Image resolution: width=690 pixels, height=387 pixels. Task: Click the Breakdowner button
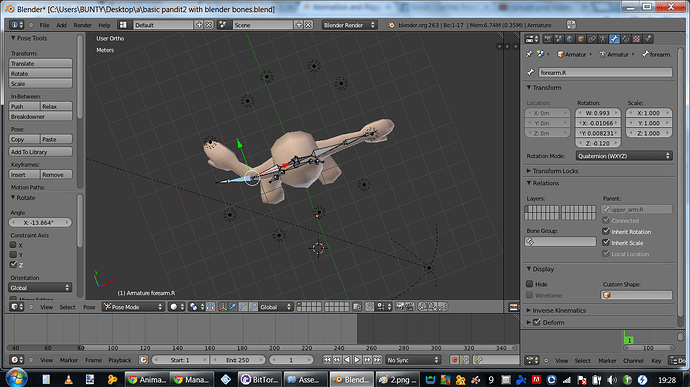tap(40, 117)
